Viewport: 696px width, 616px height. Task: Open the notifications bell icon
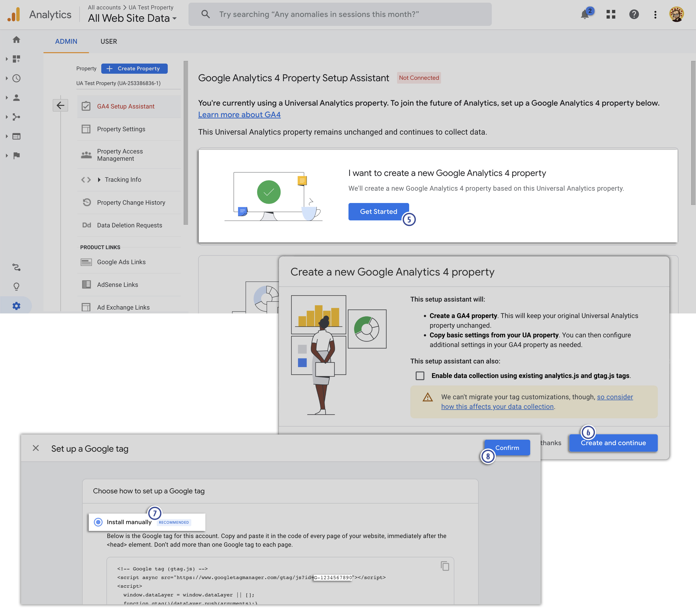(585, 15)
